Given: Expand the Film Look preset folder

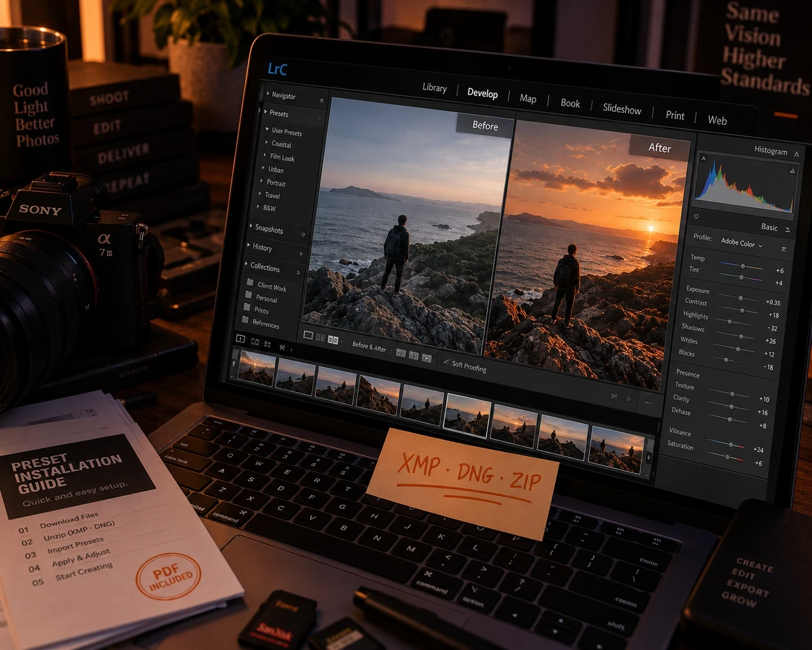Looking at the screenshot, I should pos(265,155).
